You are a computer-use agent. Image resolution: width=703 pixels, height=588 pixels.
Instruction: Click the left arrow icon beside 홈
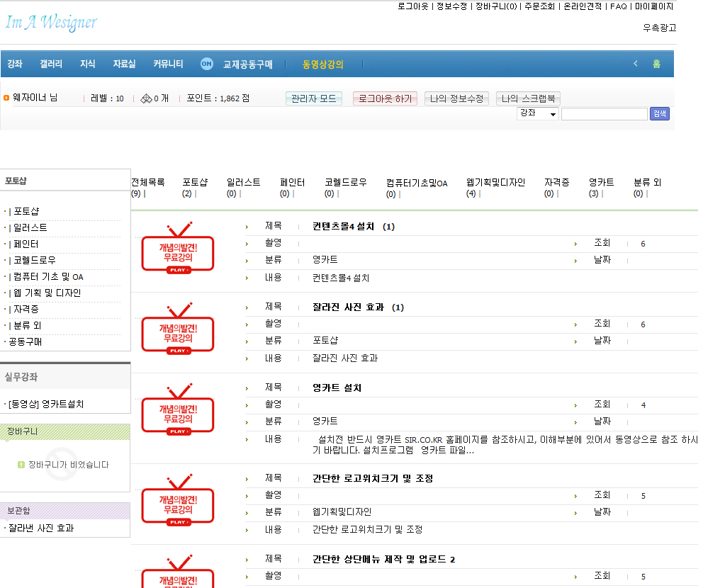tap(635, 64)
